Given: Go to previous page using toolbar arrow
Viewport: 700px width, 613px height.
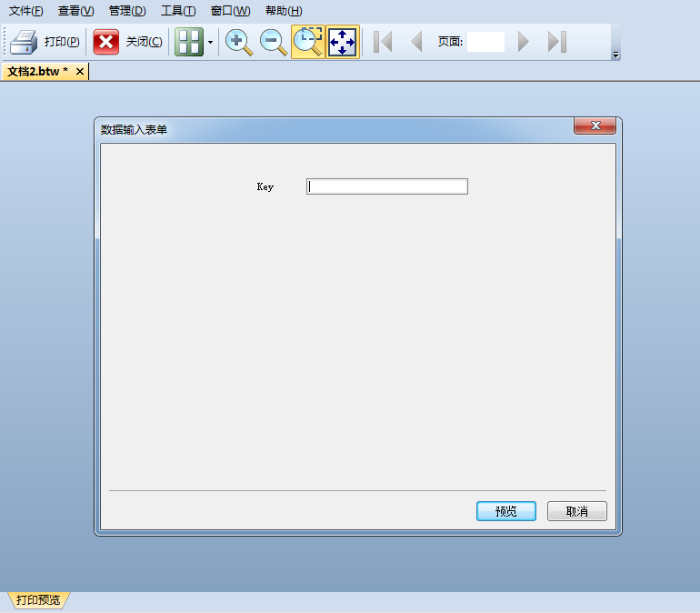Looking at the screenshot, I should click(416, 42).
